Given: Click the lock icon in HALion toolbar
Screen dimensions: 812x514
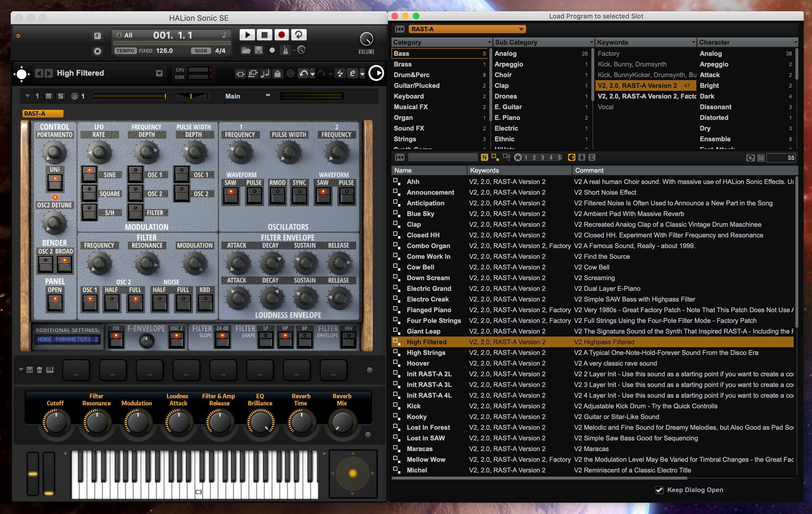Looking at the screenshot, I should (x=278, y=74).
